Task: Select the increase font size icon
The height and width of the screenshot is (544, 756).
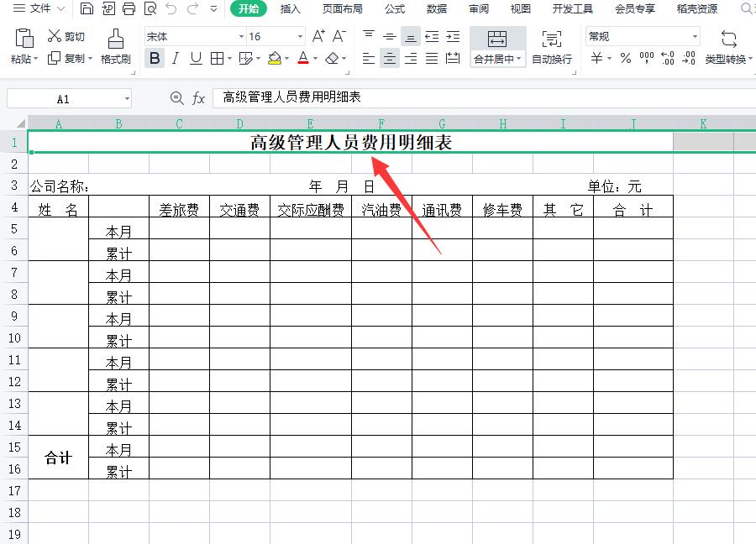Action: (x=318, y=37)
